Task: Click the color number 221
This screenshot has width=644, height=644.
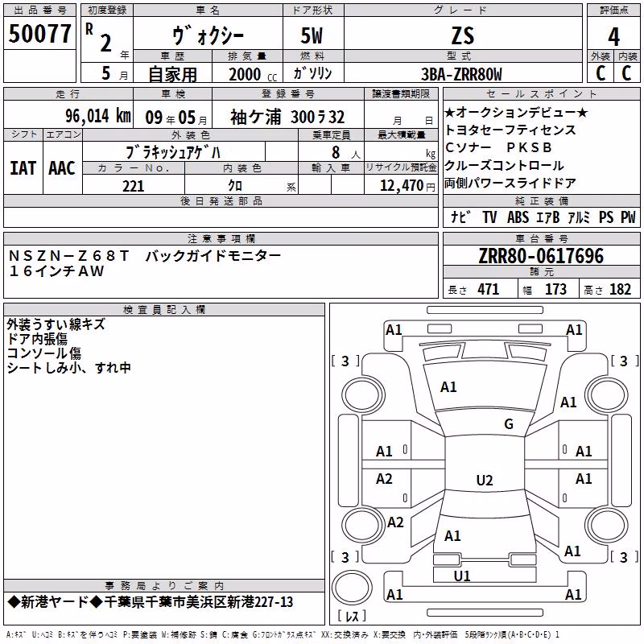Action: click(x=134, y=186)
